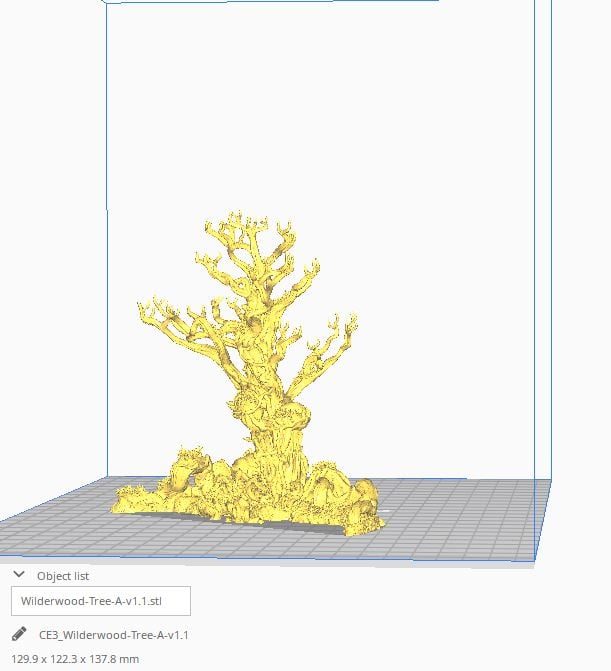
Task: Select Wilderwood-Tree-A-v1.1.stl in object list
Action: [101, 601]
